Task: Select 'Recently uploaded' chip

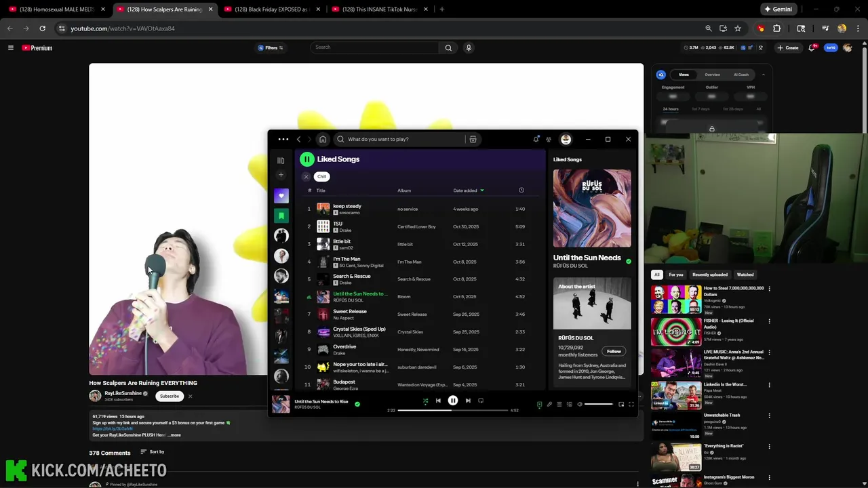Action: [x=710, y=274]
